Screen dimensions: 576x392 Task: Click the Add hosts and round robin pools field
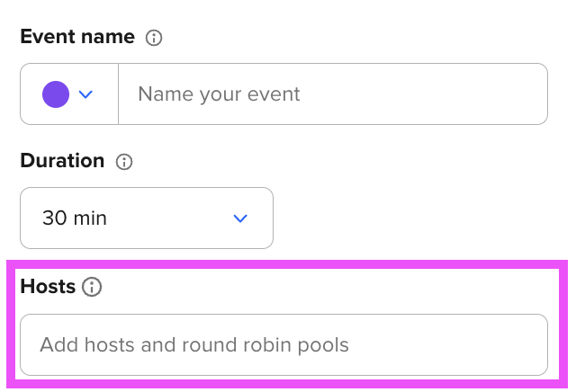click(284, 344)
